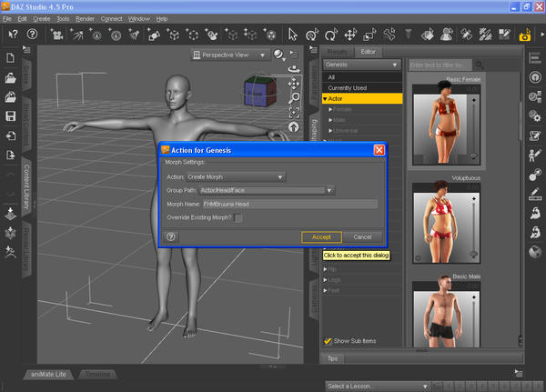The width and height of the screenshot is (546, 392).
Task: Choose the Scale tool in the toolbar
Action: tap(369, 35)
